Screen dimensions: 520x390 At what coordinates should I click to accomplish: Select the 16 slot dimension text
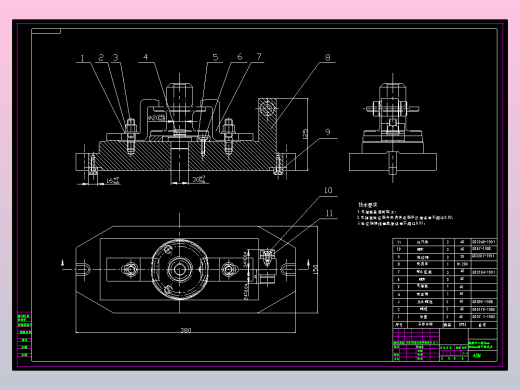113,180
